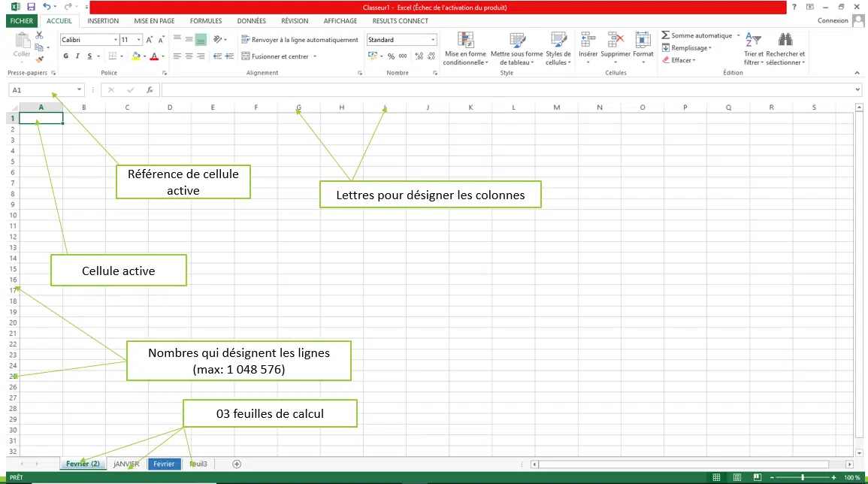Undo the last action
The height and width of the screenshot is (484, 868).
[47, 7]
